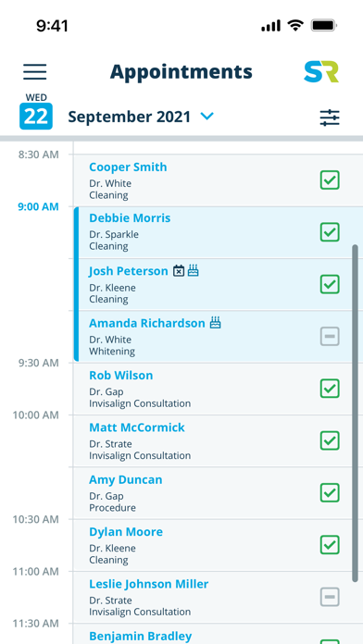Tap the WED 22 date badge

tap(36, 111)
